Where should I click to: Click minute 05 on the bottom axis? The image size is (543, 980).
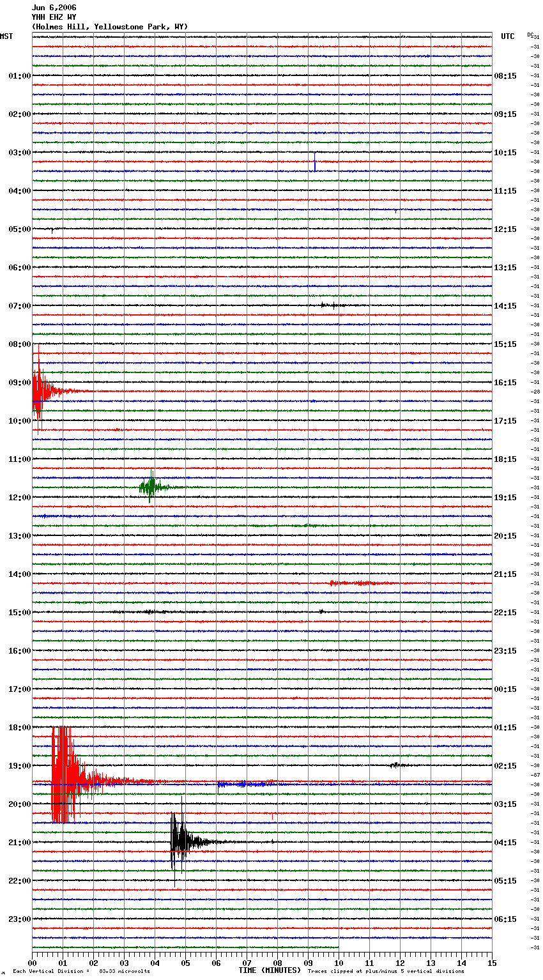click(185, 963)
